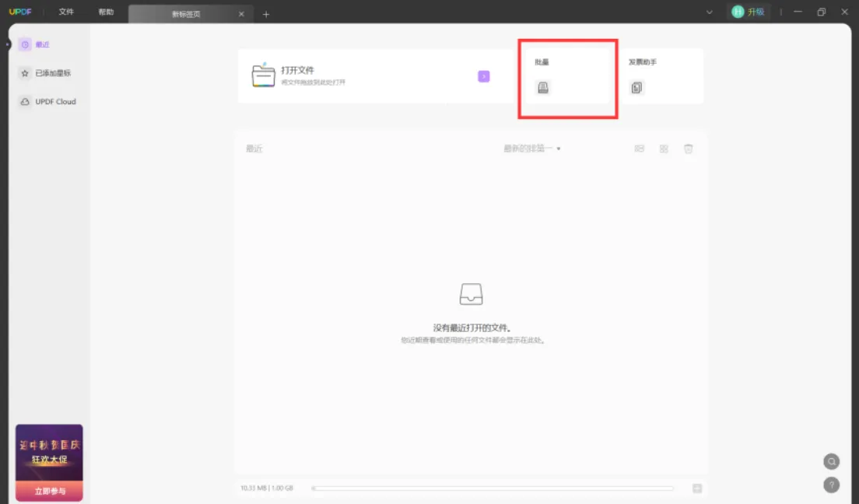The image size is (859, 504).
Task: Open the 文件 menu
Action: click(66, 12)
